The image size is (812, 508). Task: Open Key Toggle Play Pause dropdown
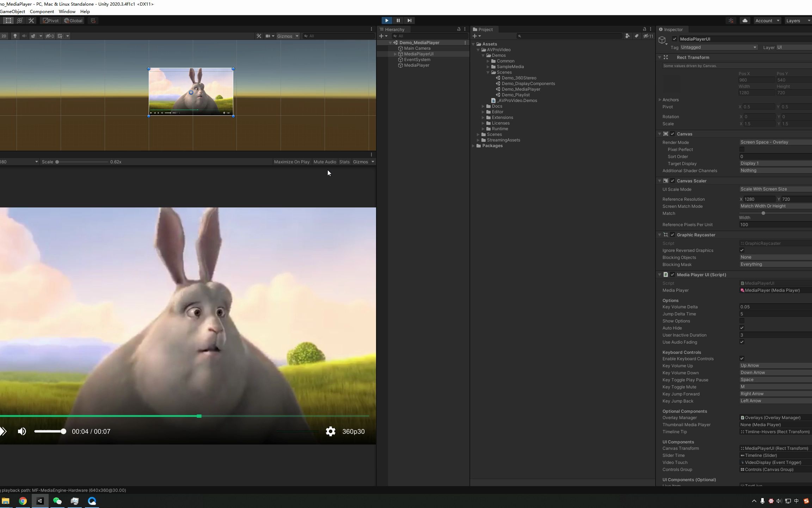point(775,380)
